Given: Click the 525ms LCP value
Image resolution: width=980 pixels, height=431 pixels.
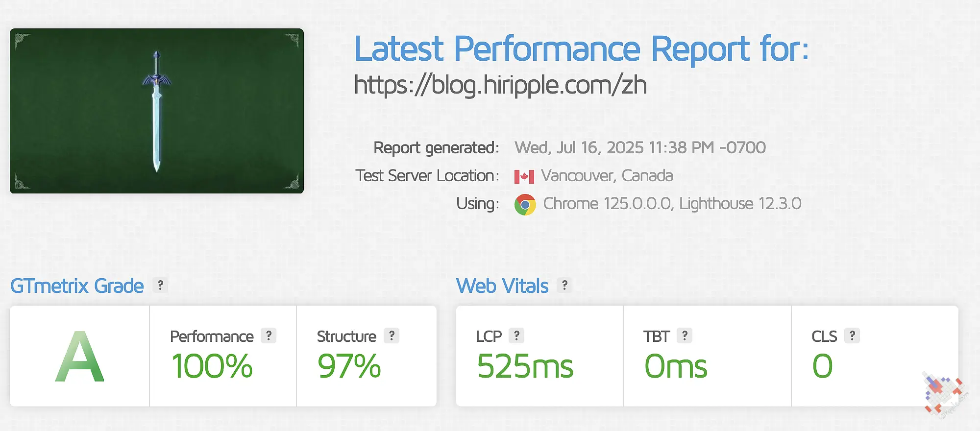Looking at the screenshot, I should pyautogui.click(x=525, y=366).
